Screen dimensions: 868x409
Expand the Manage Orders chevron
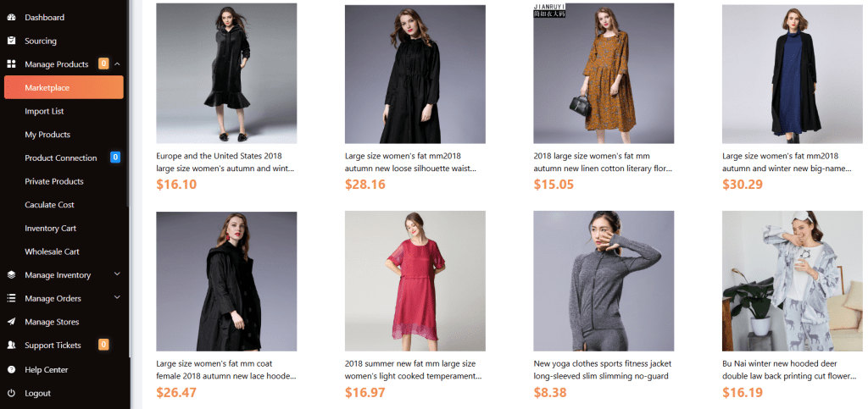click(117, 298)
